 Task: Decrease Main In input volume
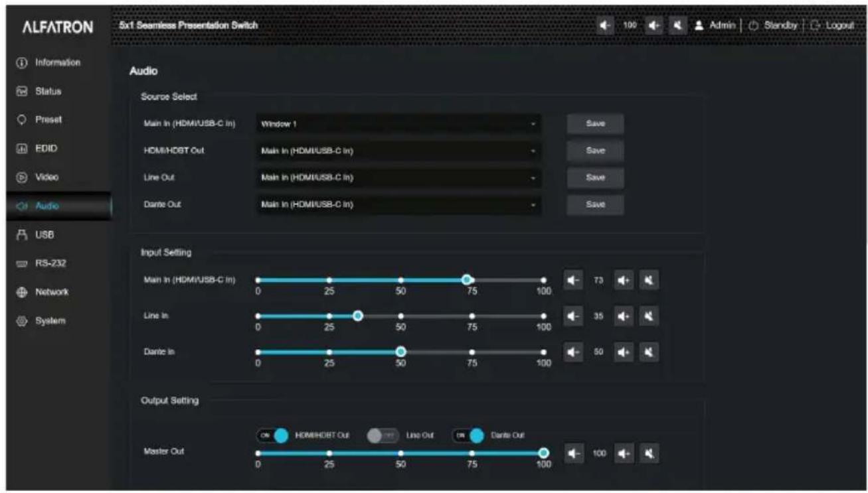coord(572,281)
